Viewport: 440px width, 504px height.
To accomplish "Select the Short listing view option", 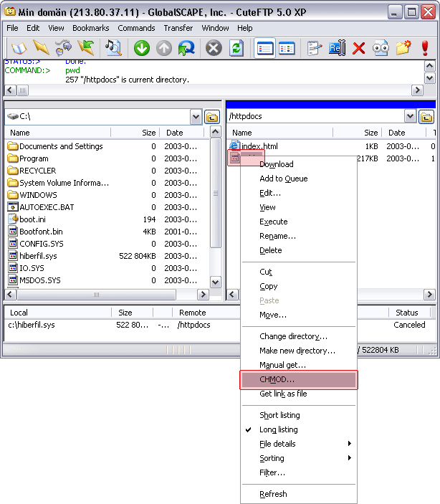I will point(279,415).
